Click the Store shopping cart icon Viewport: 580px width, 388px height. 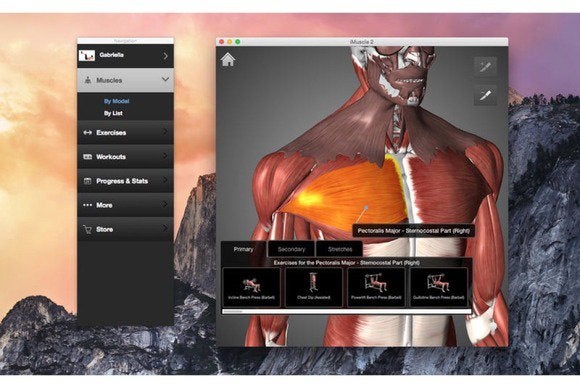click(x=88, y=229)
